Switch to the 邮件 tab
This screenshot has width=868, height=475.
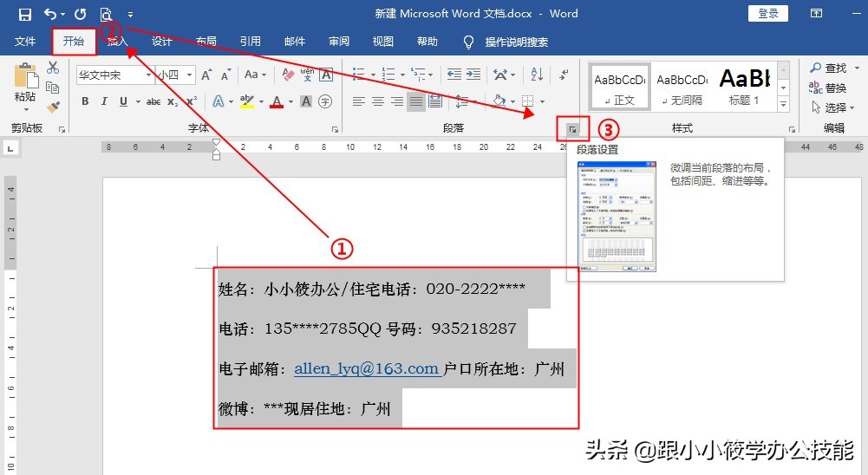(295, 42)
